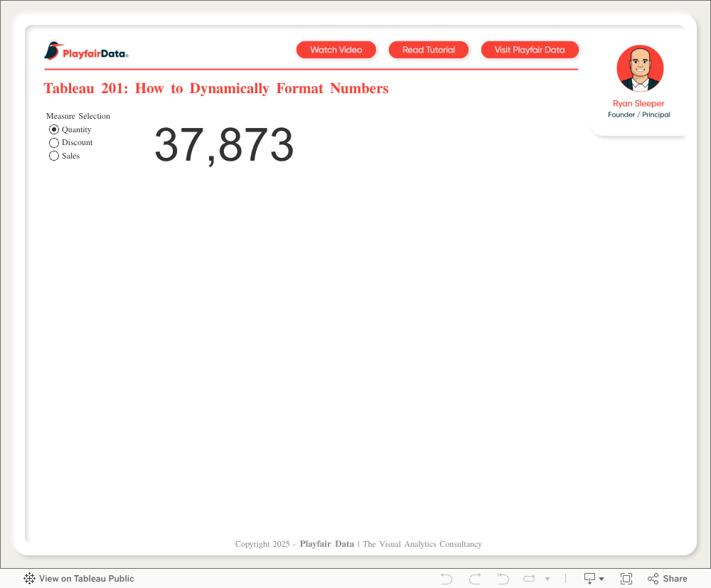Click the Playfair Data footer copyright text

358,544
